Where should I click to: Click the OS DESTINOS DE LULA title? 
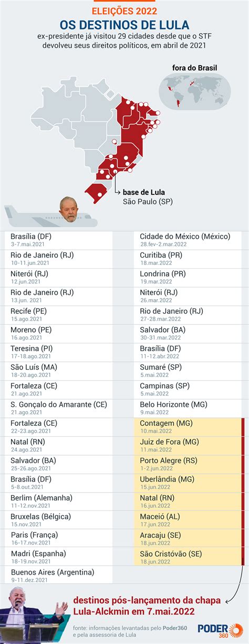point(124,25)
